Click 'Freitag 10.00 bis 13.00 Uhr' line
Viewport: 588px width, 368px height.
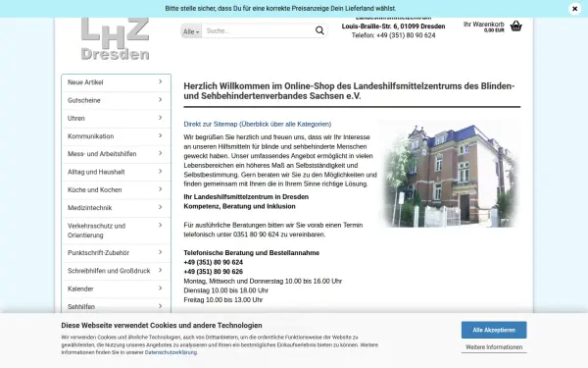click(223, 299)
